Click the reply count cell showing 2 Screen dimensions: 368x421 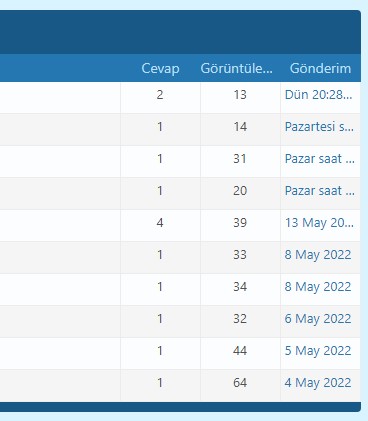coord(160,98)
